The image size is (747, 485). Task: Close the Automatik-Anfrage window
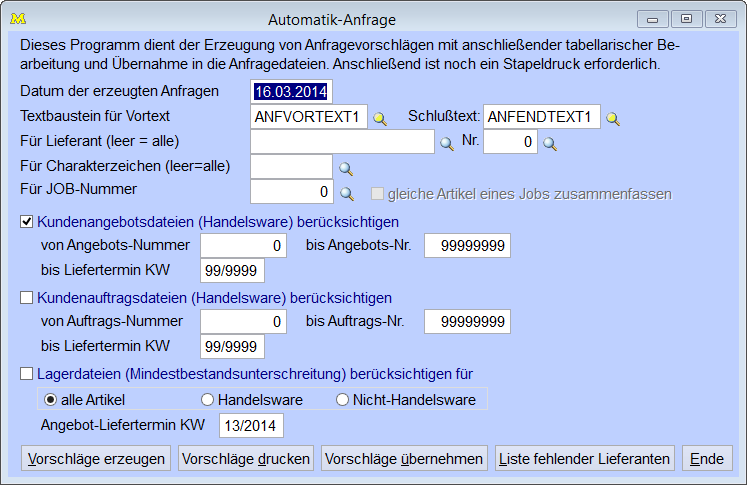pyautogui.click(x=721, y=19)
